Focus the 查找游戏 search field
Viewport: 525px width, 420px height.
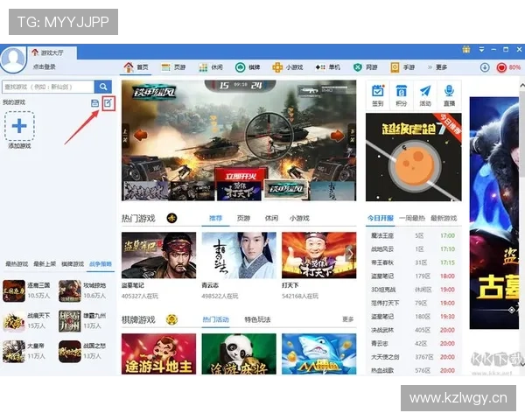click(48, 87)
